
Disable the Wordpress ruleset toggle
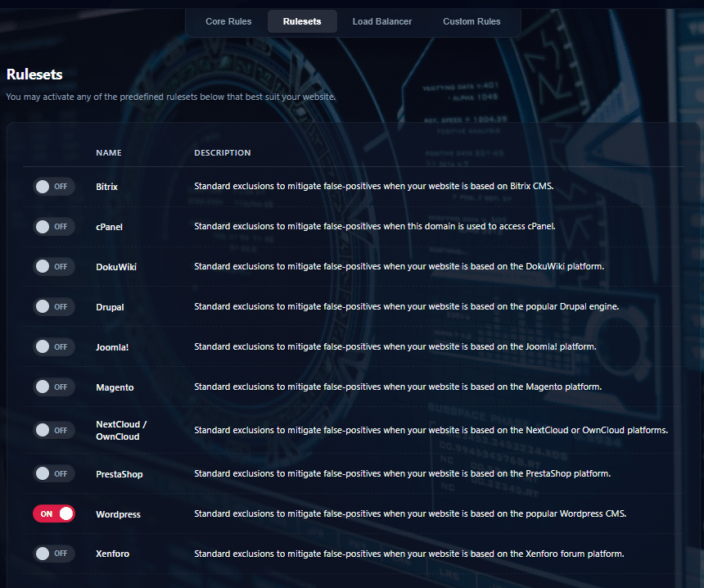53,513
